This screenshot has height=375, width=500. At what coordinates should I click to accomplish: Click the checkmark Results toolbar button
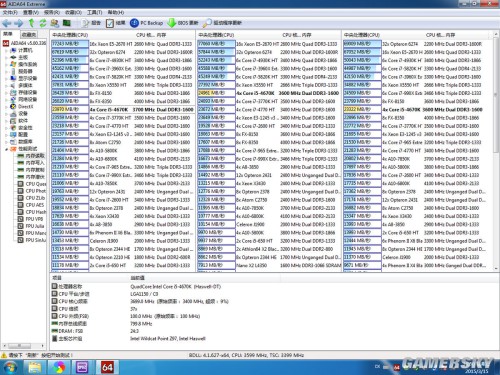click(110, 23)
